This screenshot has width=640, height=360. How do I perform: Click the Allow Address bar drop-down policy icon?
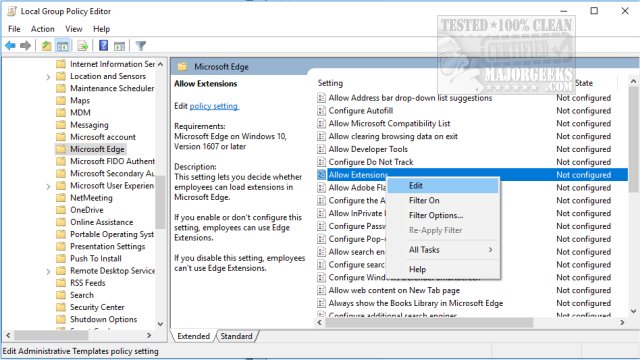coord(322,98)
